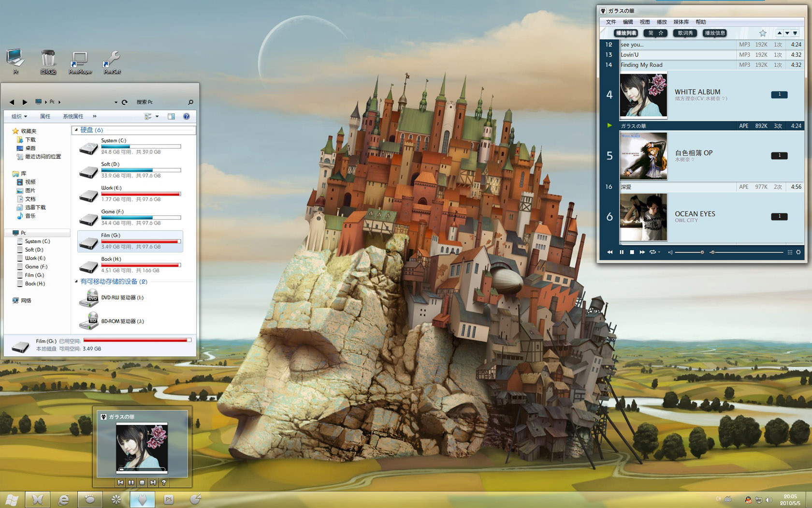Previous track from the taskbar preview thumbnail

120,482
